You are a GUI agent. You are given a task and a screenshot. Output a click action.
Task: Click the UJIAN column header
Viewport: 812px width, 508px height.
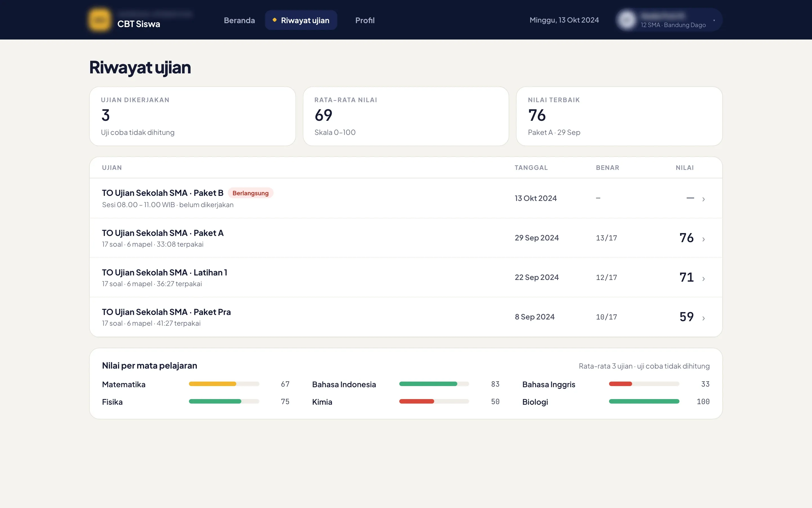coord(112,168)
